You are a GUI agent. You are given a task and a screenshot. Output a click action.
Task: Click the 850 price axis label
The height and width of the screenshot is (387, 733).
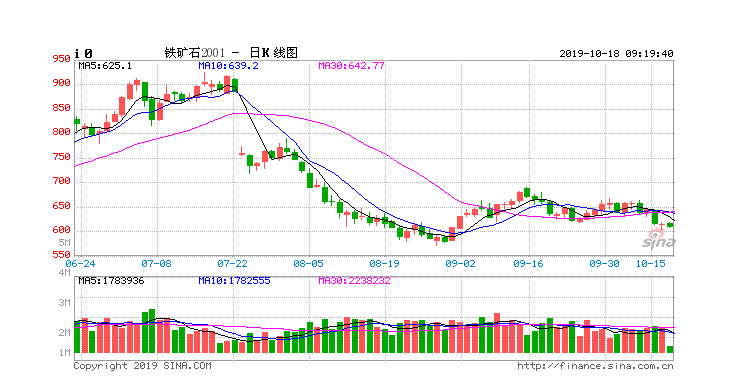pyautogui.click(x=61, y=108)
